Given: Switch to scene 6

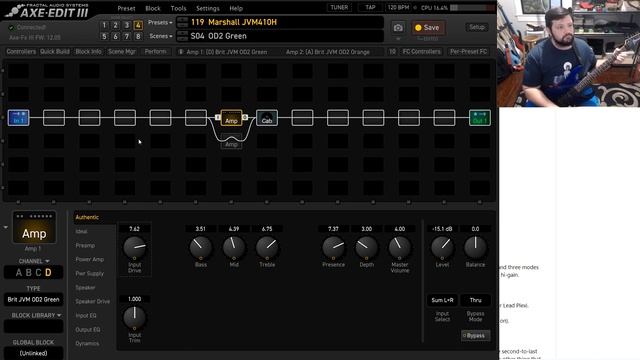Looking at the screenshot, I should (x=116, y=36).
